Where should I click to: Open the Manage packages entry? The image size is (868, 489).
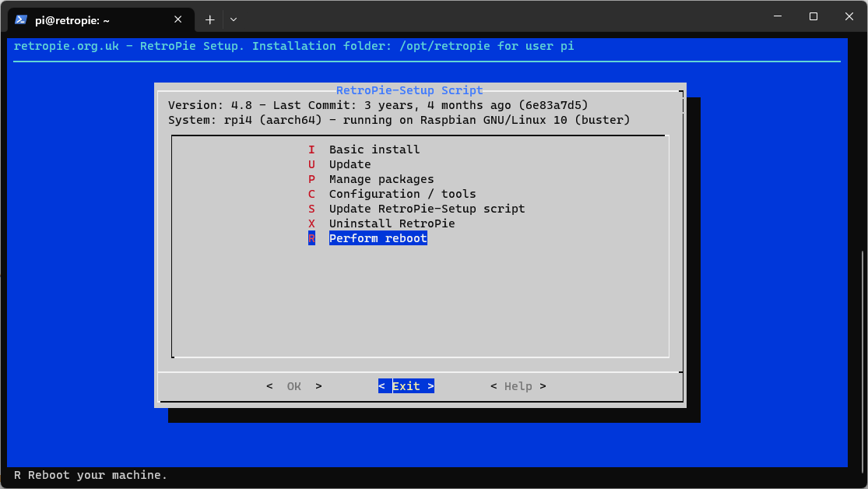[381, 179]
